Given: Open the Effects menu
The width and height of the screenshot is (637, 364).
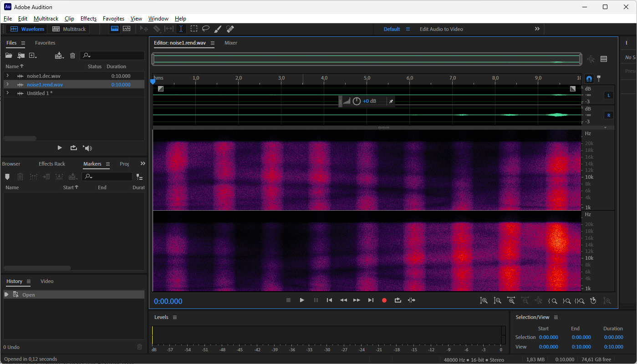Looking at the screenshot, I should click(88, 19).
